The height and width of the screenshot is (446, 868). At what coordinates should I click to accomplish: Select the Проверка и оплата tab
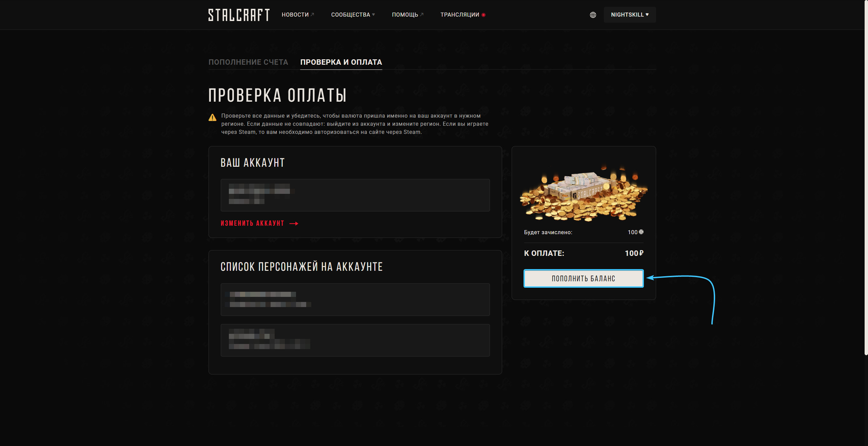coord(341,62)
